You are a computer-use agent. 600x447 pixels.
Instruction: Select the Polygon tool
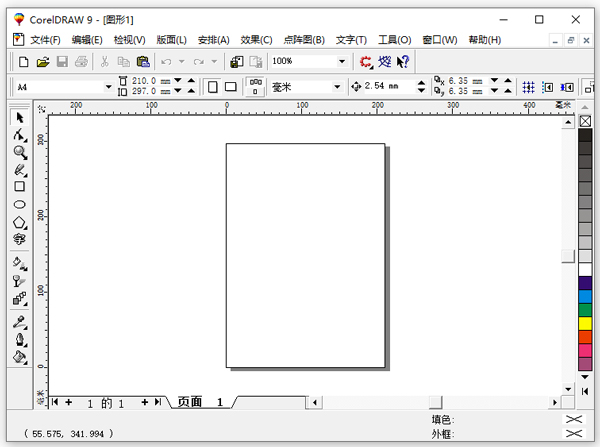[x=19, y=222]
